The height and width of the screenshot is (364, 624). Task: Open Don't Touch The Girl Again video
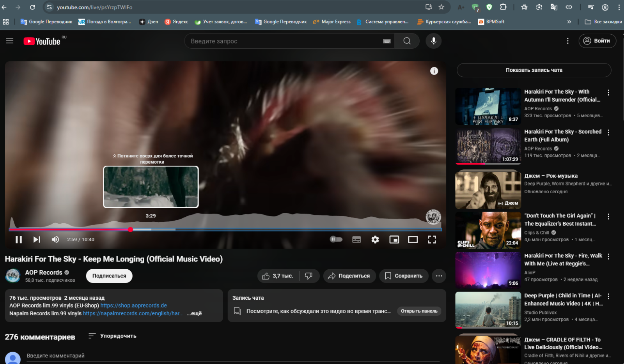(488, 230)
